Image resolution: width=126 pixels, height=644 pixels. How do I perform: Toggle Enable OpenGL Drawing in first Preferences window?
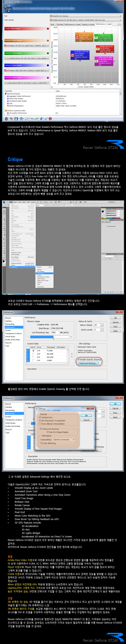tap(79, 360)
